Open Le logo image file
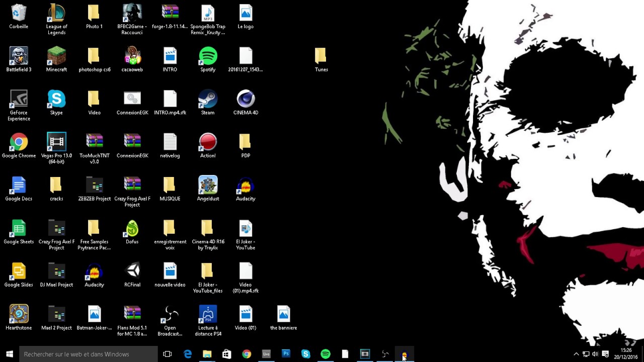 click(246, 17)
